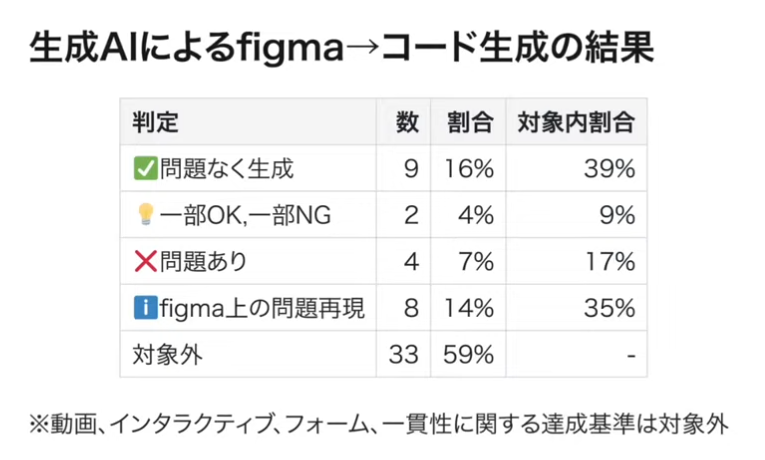Screen dimensions: 765x460
Task: Select the 問題なく生成 row label
Action: (x=226, y=169)
